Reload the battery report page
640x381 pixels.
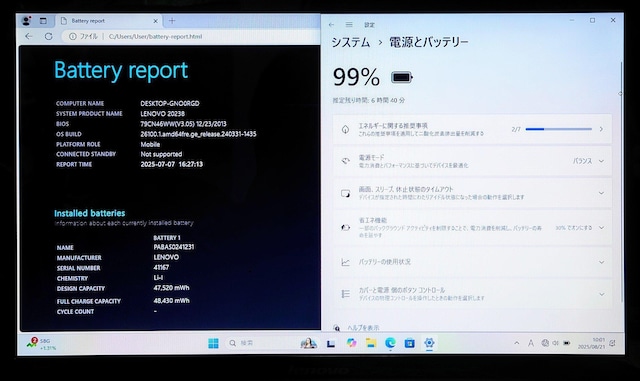49,36
